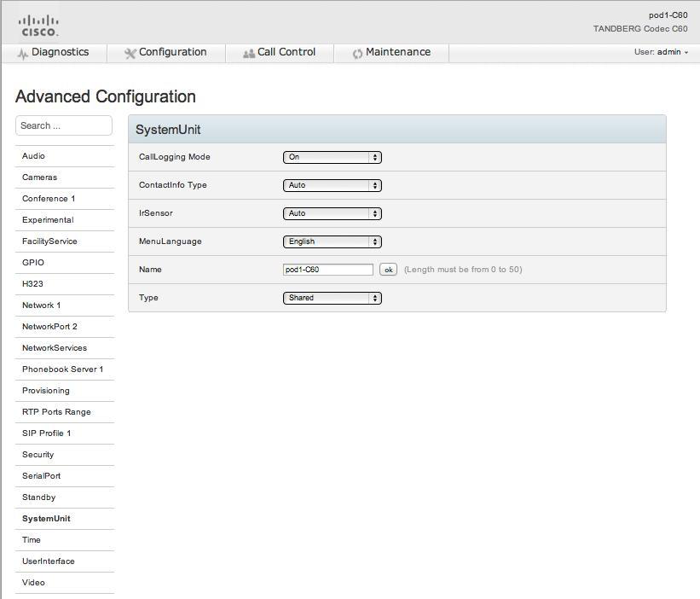The width and height of the screenshot is (700, 599).
Task: Select Conference 1 in the sidebar
Action: pos(65,199)
